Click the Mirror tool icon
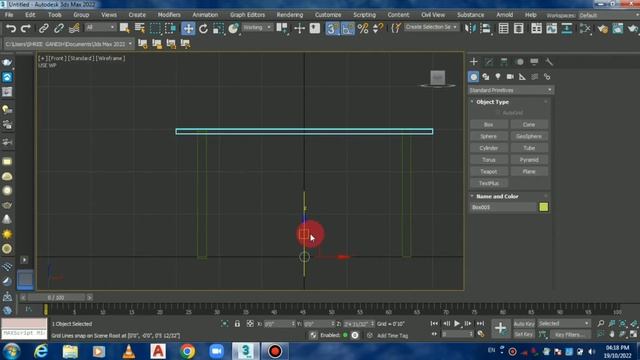The width and height of the screenshot is (640, 360). point(470,28)
